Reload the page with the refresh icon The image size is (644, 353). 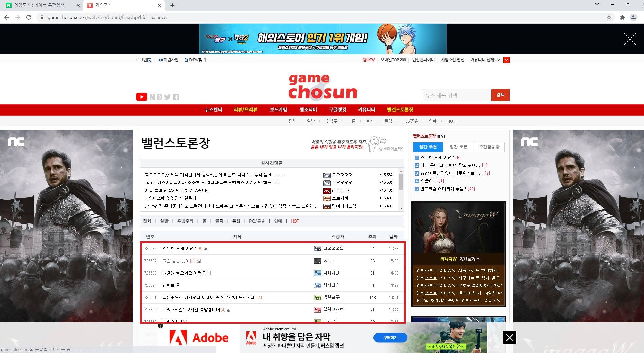29,17
